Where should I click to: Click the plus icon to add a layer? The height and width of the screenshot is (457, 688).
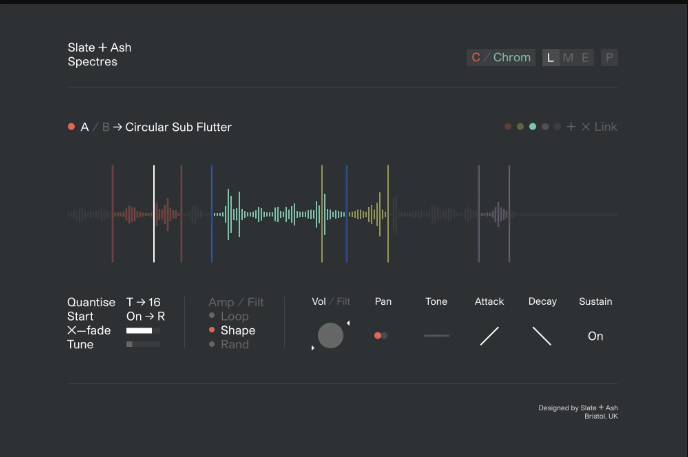point(571,127)
